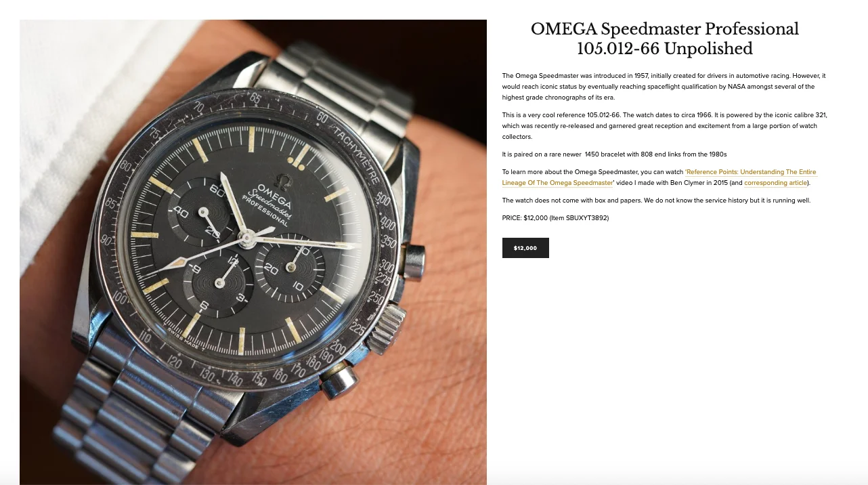
Task: Click the watch crown in the photo
Action: pos(389,329)
